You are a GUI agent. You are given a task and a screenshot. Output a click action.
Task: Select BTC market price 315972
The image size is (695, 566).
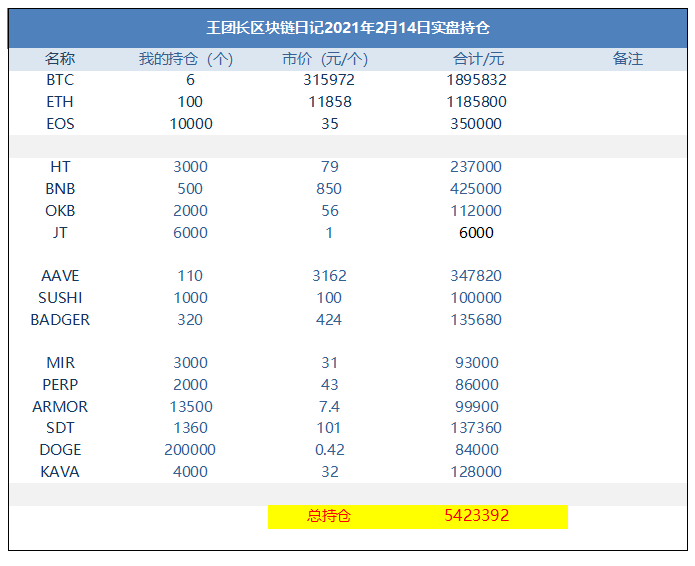pyautogui.click(x=329, y=80)
